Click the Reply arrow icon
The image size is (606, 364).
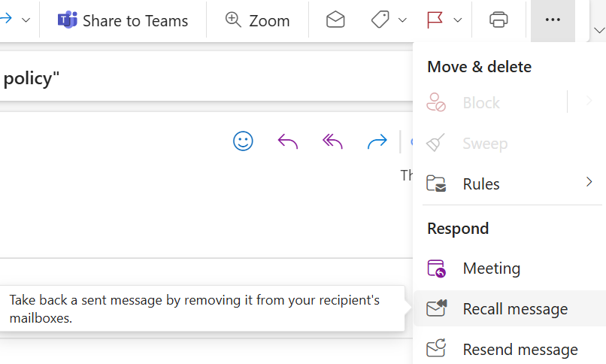click(288, 141)
